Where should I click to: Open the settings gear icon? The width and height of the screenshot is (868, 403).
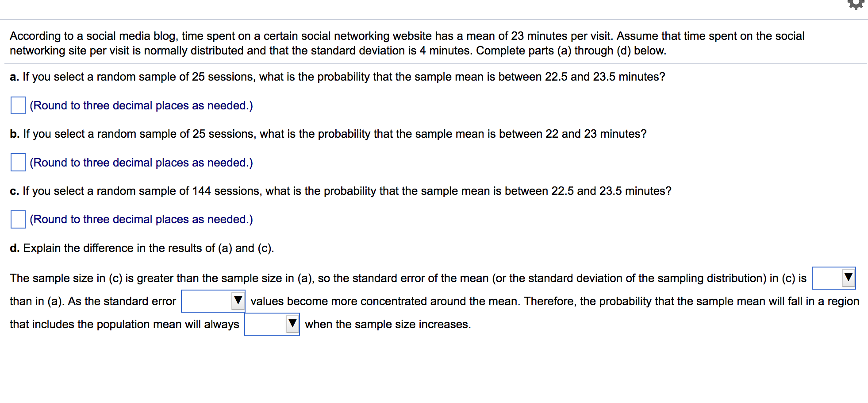[x=856, y=4]
